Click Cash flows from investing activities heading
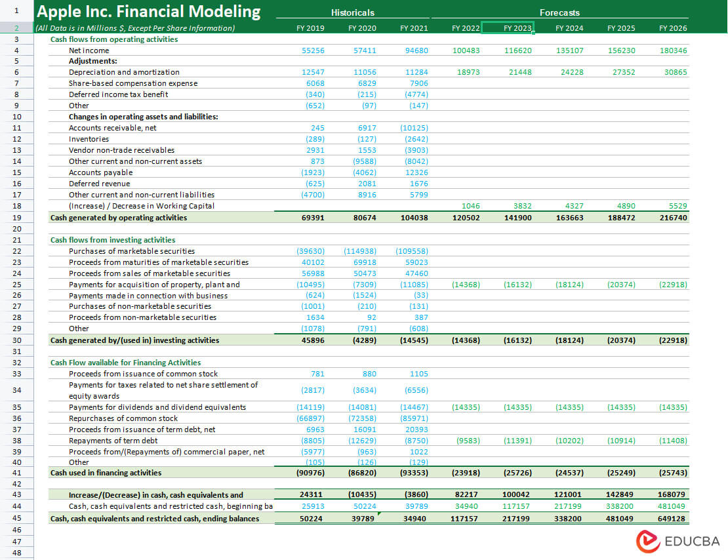 click(x=113, y=239)
